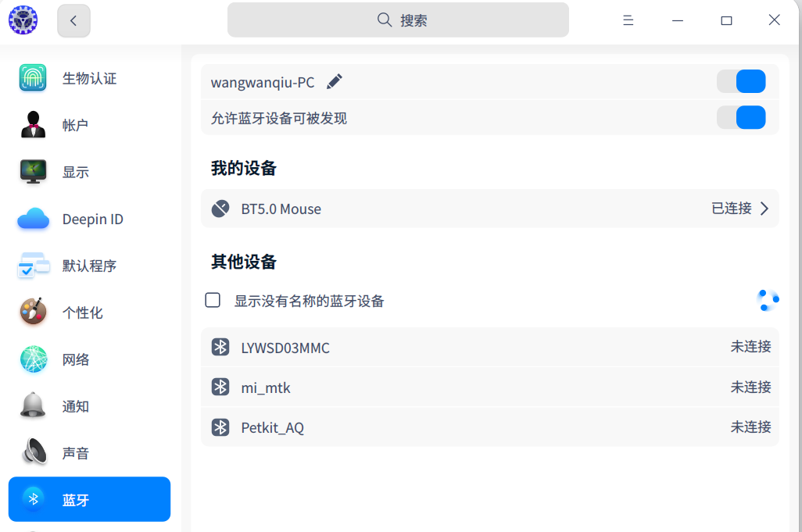Check 显示没有名称的蓝牙设备 checkbox

click(213, 300)
